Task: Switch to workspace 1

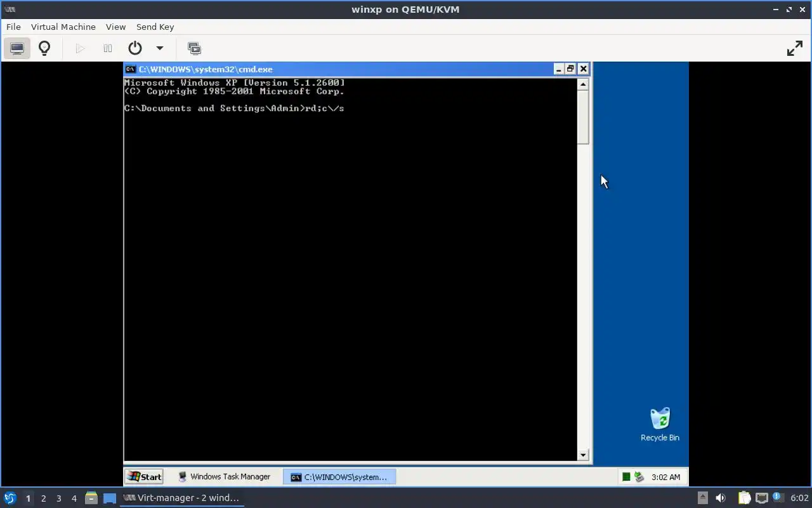Action: click(x=28, y=498)
